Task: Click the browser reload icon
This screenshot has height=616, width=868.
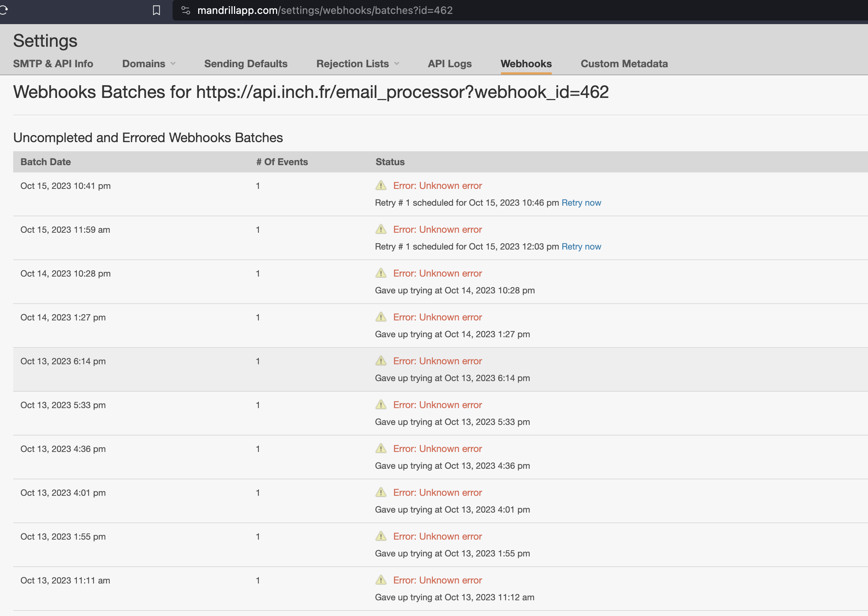Action: 3,10
